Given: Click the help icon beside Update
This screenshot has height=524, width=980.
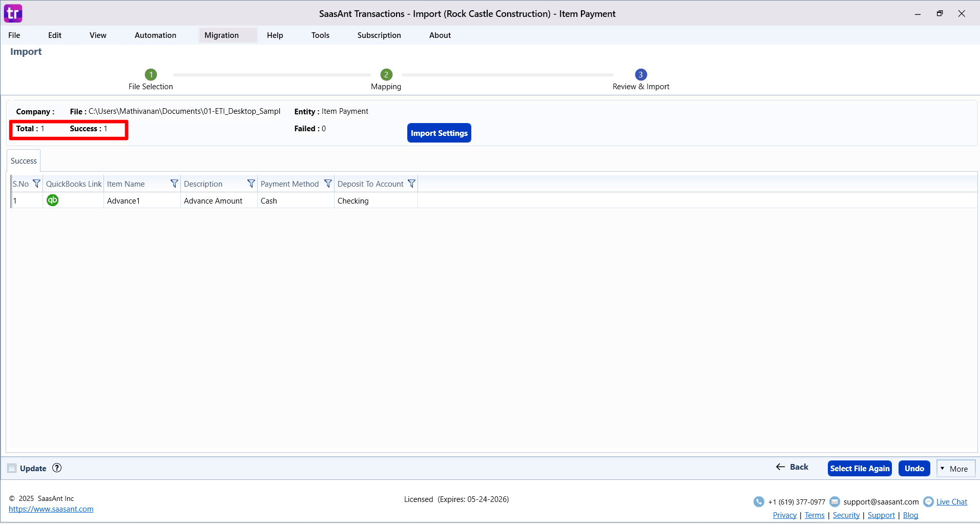Looking at the screenshot, I should pyautogui.click(x=56, y=468).
